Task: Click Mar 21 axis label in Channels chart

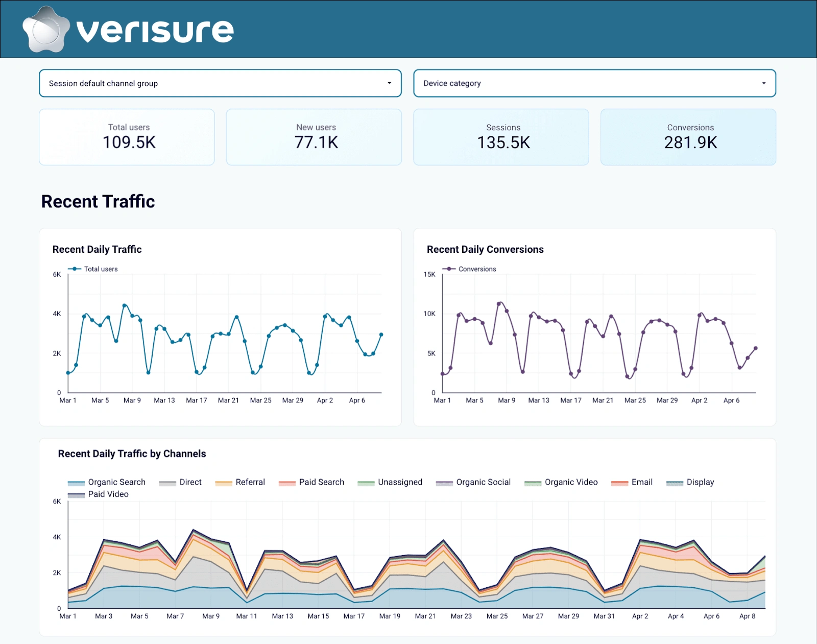Action: [425, 616]
